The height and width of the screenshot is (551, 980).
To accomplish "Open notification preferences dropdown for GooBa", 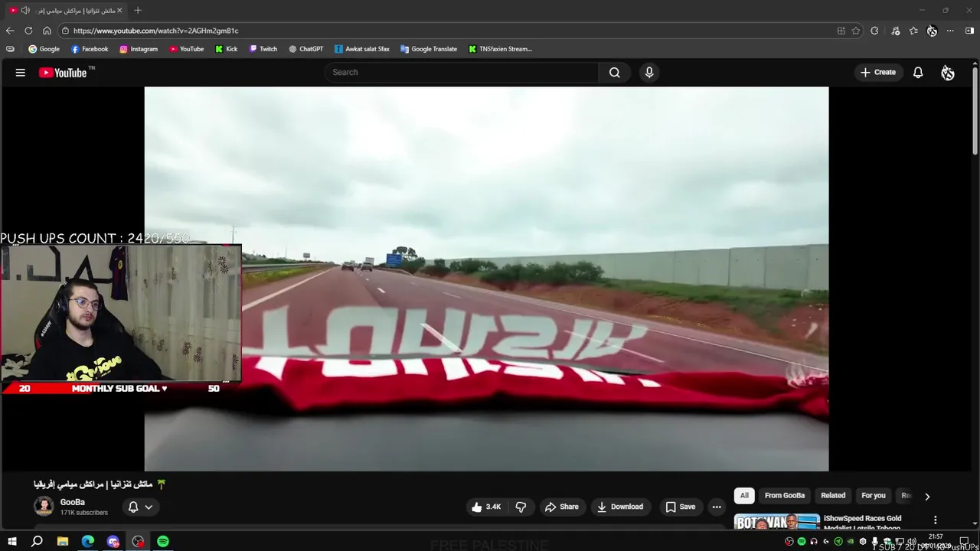I will pyautogui.click(x=140, y=507).
